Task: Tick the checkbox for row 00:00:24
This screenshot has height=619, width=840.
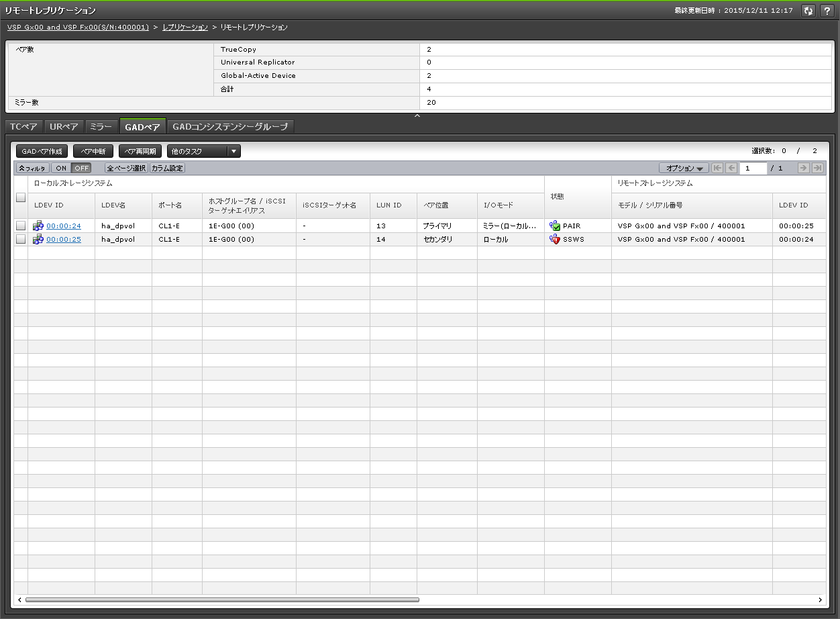Action: click(x=21, y=226)
